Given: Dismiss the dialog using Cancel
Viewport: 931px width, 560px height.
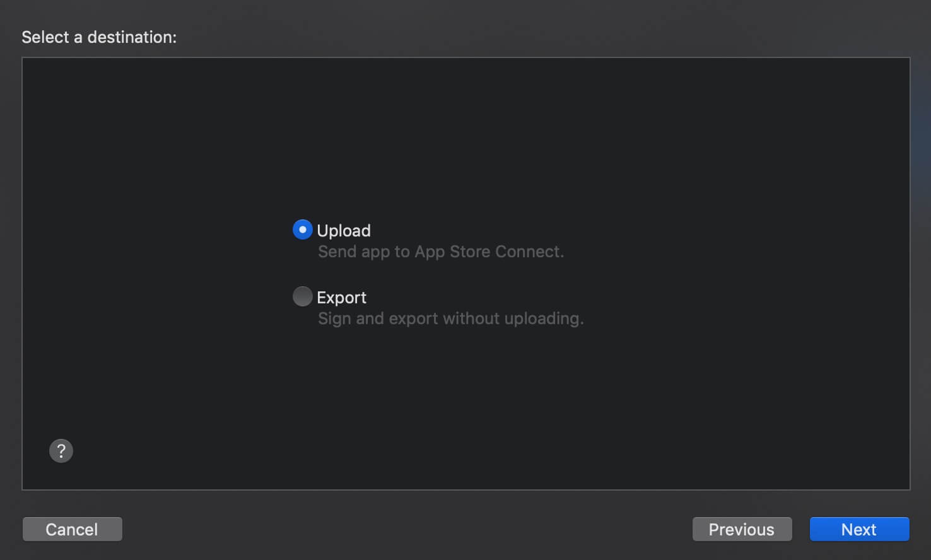Looking at the screenshot, I should pyautogui.click(x=72, y=529).
